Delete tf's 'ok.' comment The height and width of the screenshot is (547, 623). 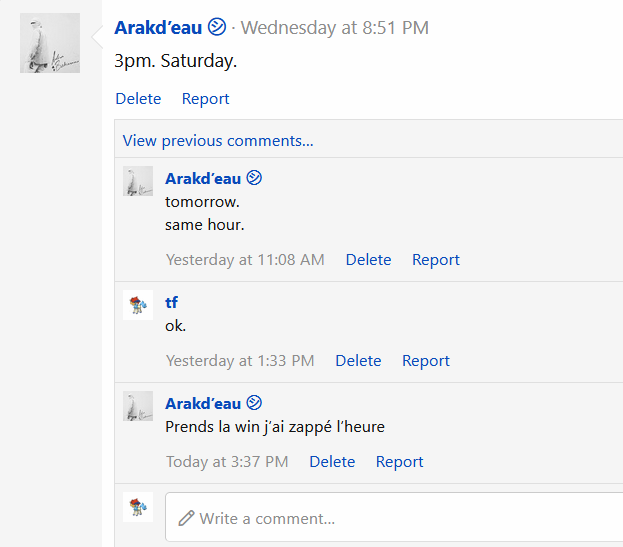click(x=358, y=360)
